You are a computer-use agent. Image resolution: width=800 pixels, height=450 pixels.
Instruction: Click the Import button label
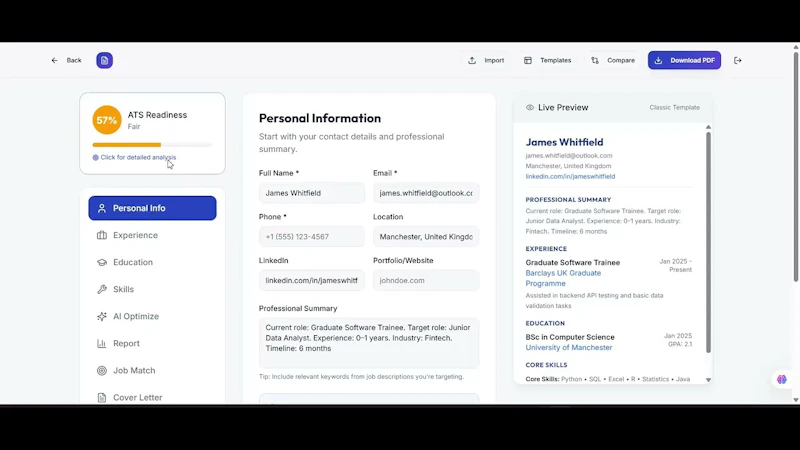494,60
